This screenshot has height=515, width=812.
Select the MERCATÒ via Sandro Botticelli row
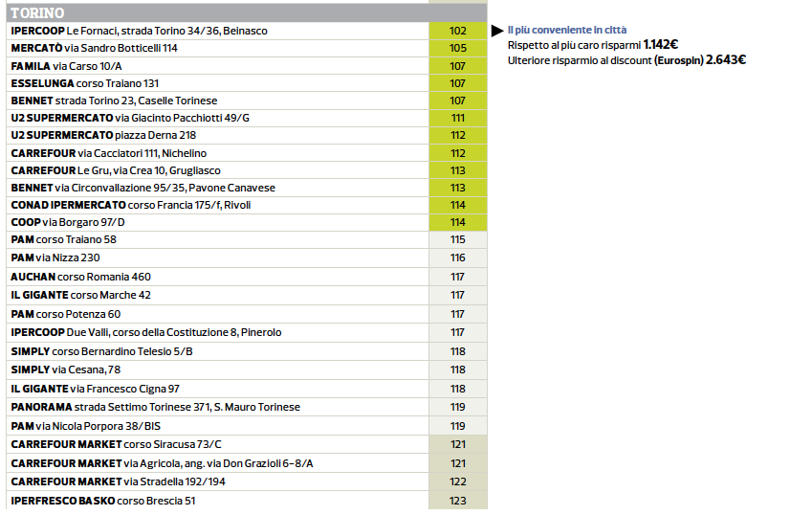[x=94, y=48]
